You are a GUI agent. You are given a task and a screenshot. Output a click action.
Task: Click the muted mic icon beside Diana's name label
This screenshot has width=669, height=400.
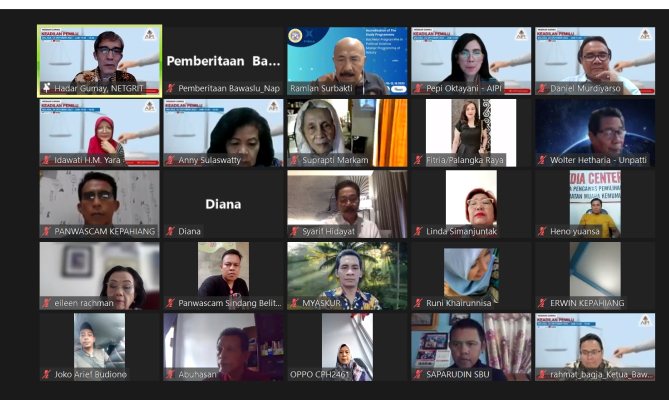point(171,232)
